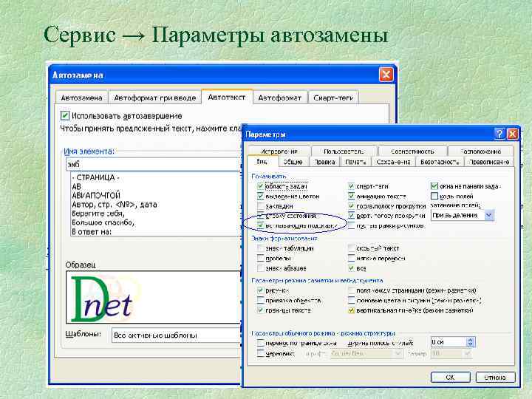Enable 'пробелы' checkbox
Image resolution: width=532 pixels, height=399 pixels.
(x=260, y=258)
